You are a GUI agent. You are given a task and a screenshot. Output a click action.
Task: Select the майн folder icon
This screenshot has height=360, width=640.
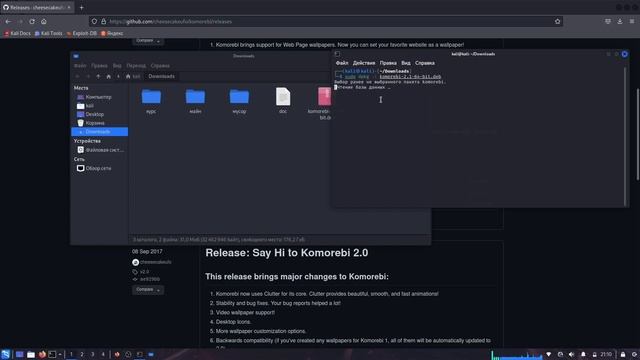tap(195, 97)
